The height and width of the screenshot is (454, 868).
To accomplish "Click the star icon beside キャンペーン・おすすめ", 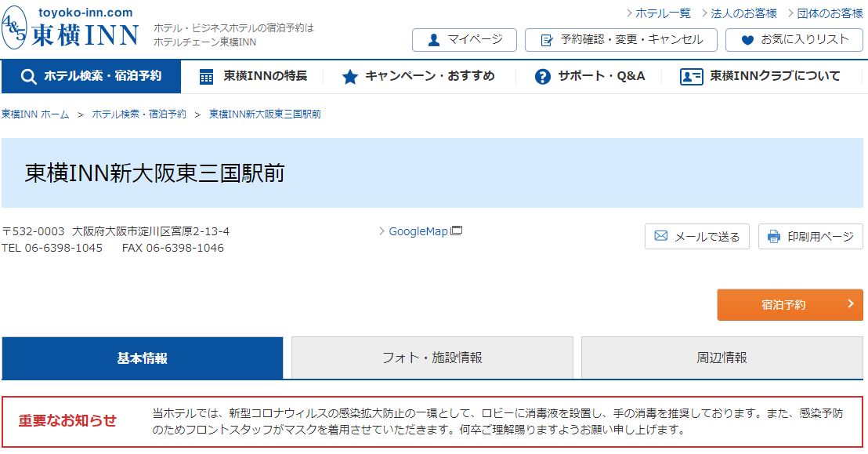I will click(x=350, y=77).
